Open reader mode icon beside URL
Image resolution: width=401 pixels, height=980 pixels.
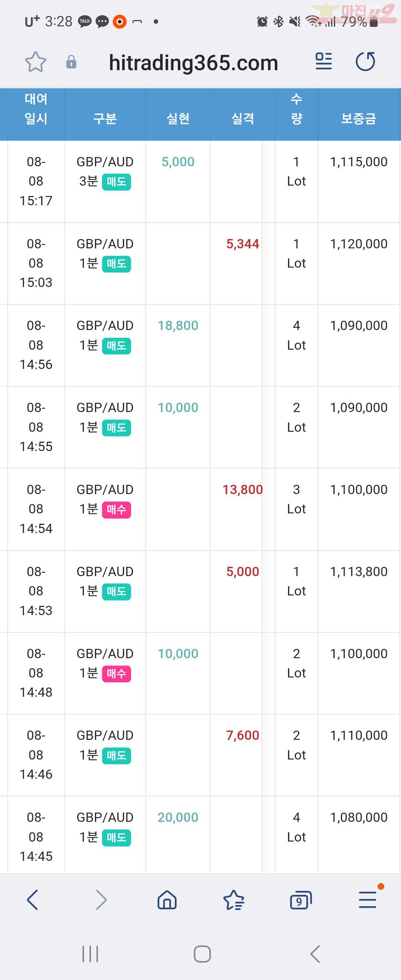point(324,61)
